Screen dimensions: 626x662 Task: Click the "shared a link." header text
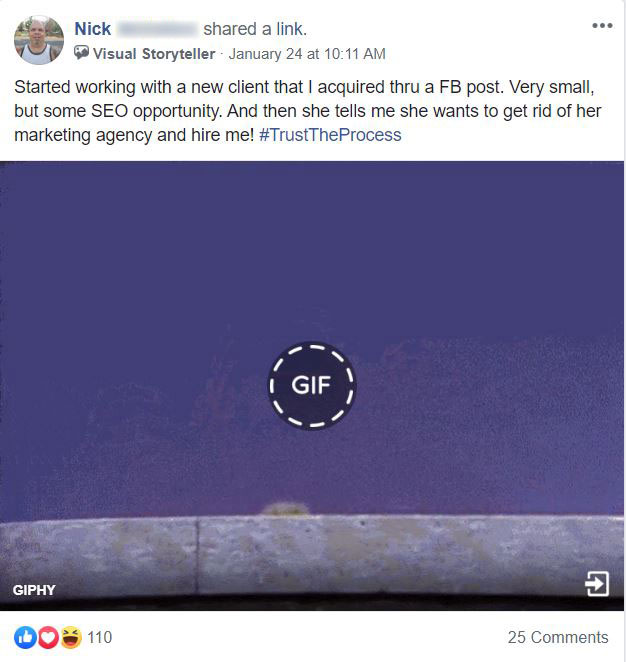tap(255, 29)
